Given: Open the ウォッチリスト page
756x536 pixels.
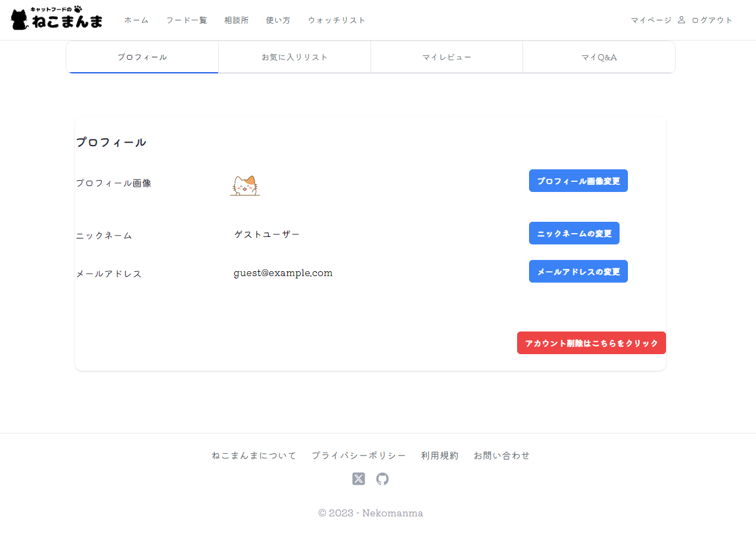Looking at the screenshot, I should [x=336, y=20].
